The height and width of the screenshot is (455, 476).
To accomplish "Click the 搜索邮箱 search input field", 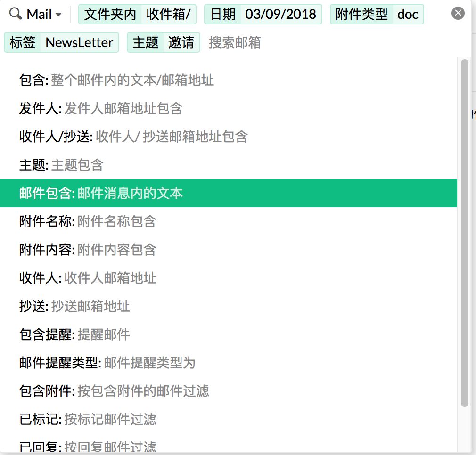I will (x=235, y=42).
